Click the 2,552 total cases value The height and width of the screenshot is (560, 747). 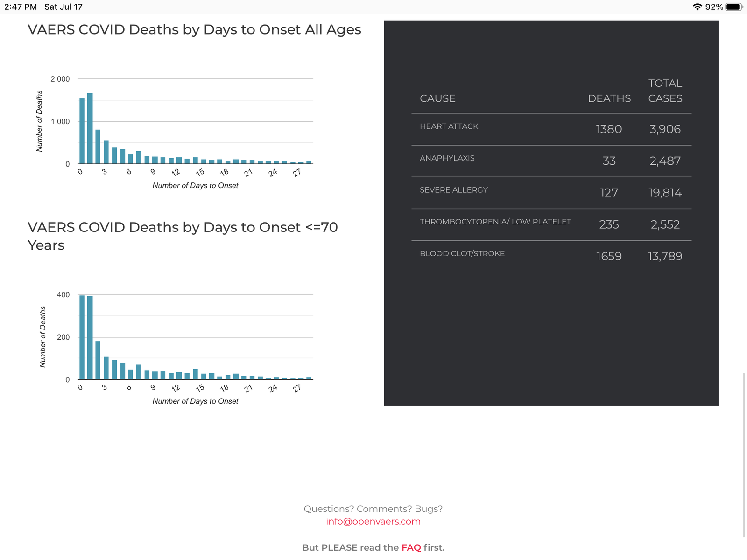click(x=665, y=224)
